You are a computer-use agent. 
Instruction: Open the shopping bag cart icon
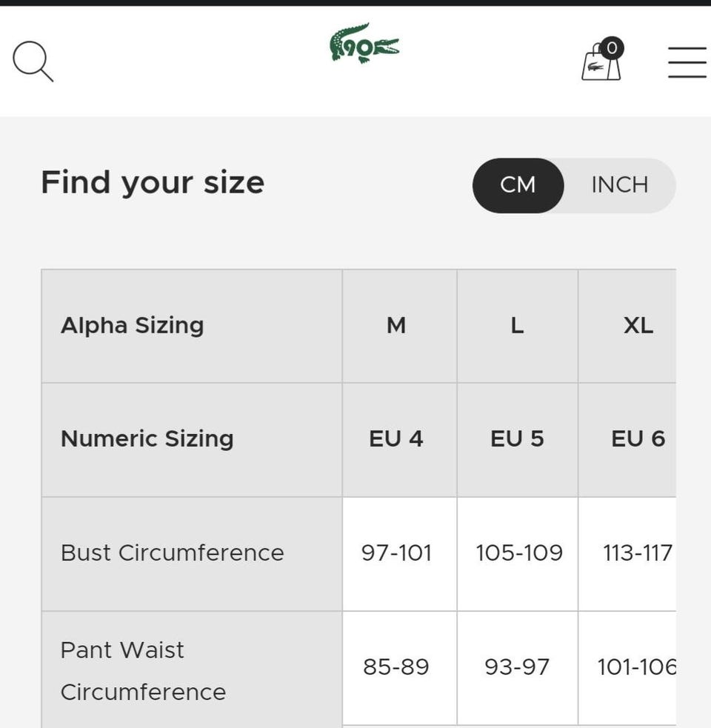[x=601, y=61]
